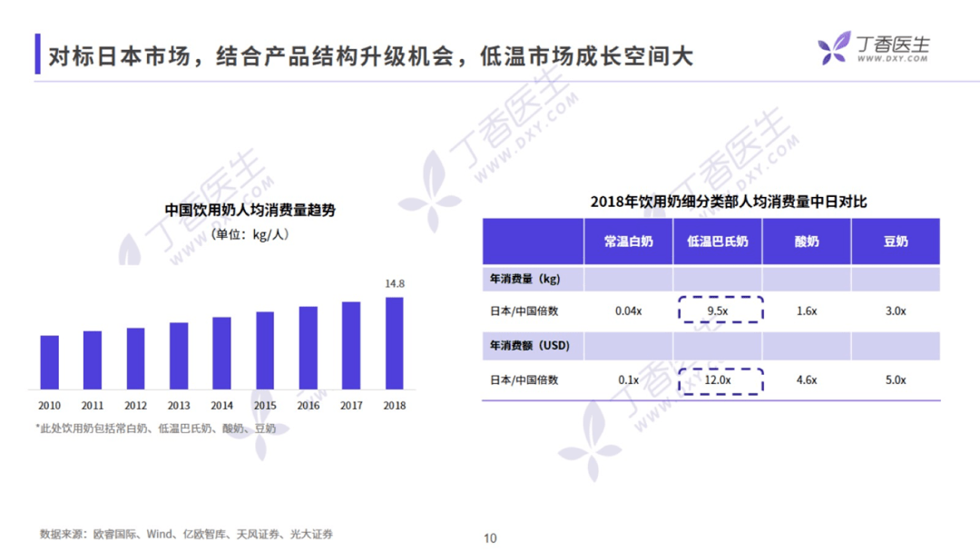Click the 酸奶 column header

pyautogui.click(x=807, y=241)
